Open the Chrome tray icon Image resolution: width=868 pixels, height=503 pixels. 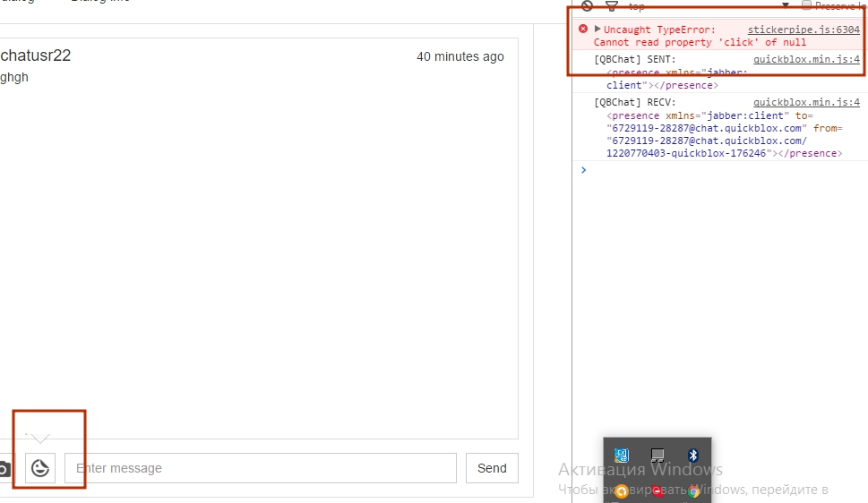coord(693,491)
